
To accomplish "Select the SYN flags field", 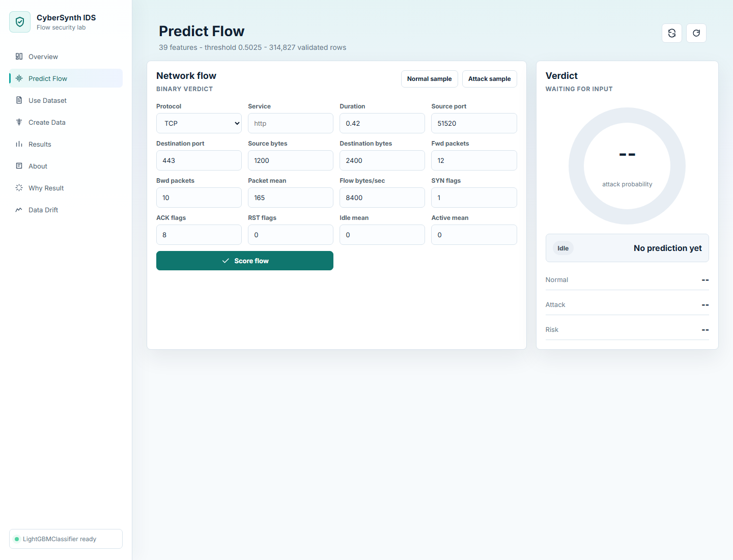I will coord(474,198).
